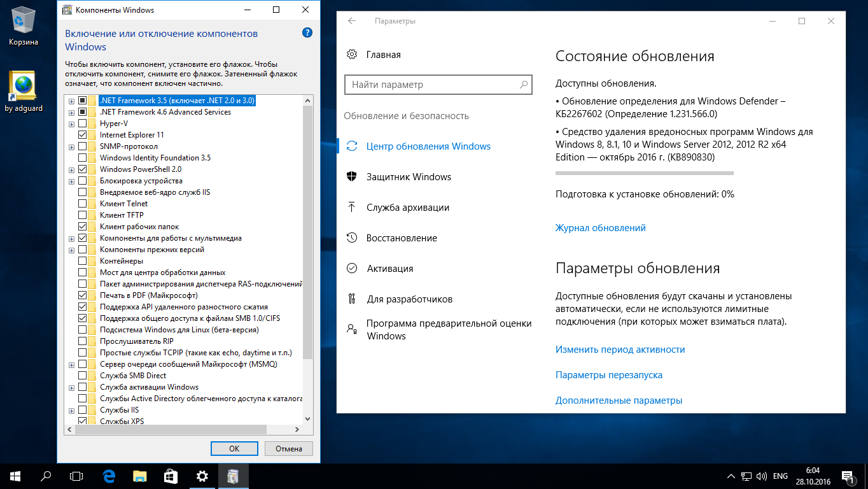Click the ENG language indicator
The width and height of the screenshot is (868, 489).
780,476
